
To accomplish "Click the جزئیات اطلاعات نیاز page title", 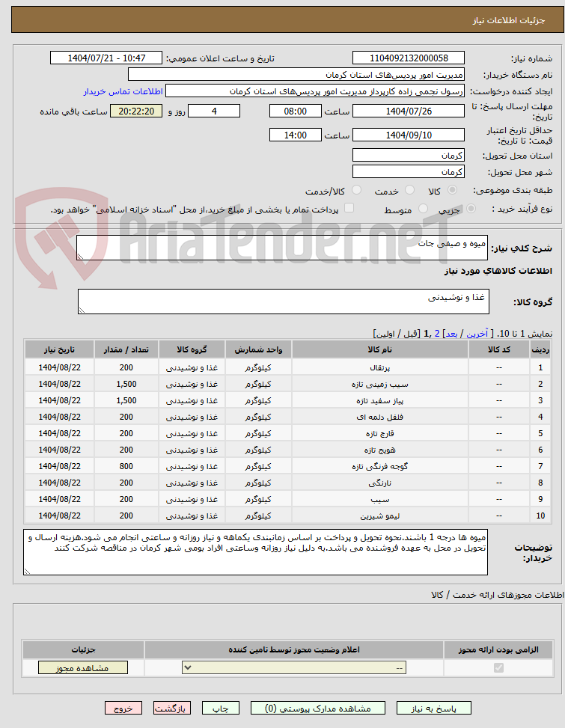I will 509,20.
